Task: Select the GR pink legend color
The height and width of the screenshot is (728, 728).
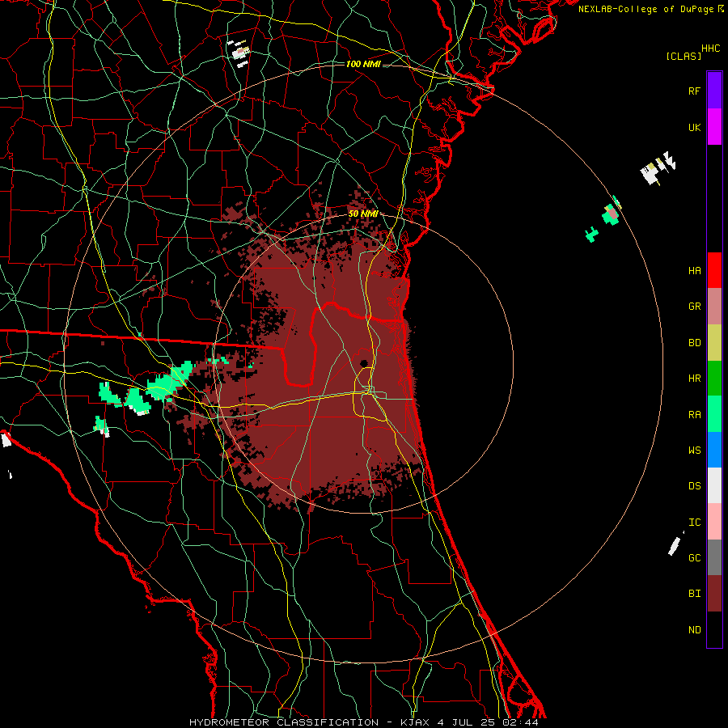Action: click(714, 307)
